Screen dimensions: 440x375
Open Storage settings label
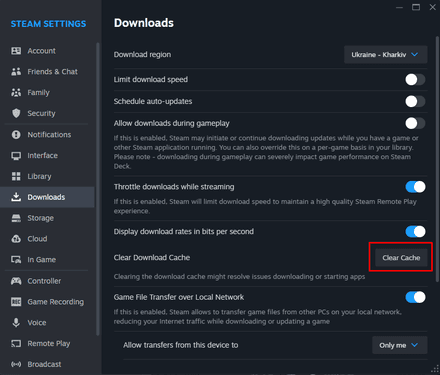40,218
